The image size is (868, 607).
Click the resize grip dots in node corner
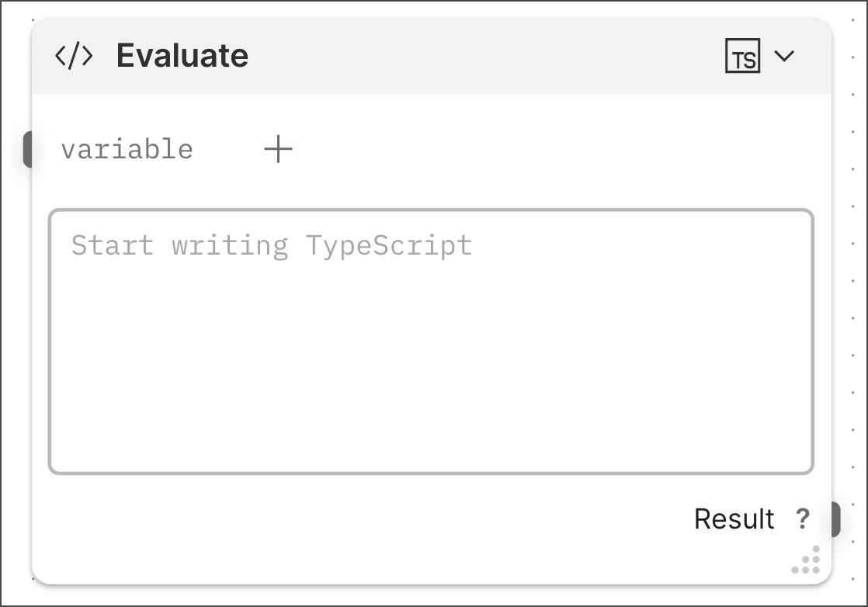point(807,560)
